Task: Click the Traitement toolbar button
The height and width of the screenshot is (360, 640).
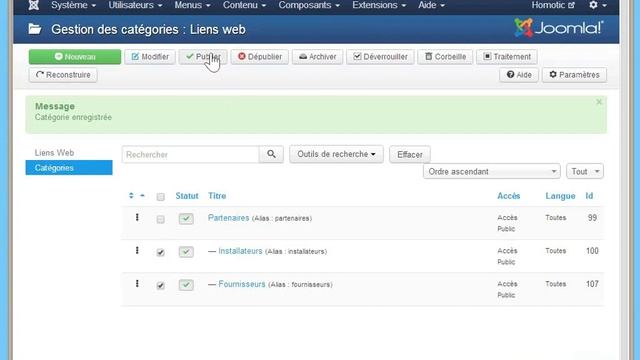Action: [507, 57]
